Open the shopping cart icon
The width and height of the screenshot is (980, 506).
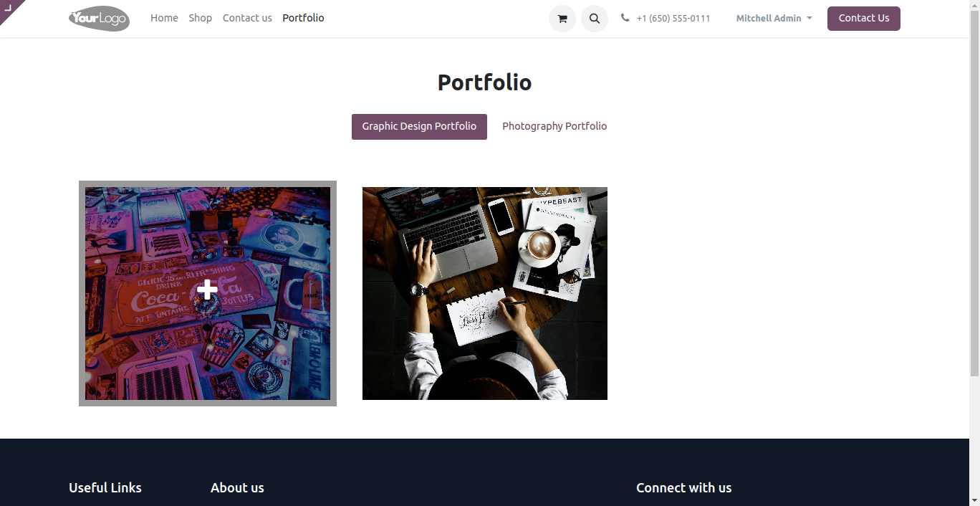tap(562, 19)
